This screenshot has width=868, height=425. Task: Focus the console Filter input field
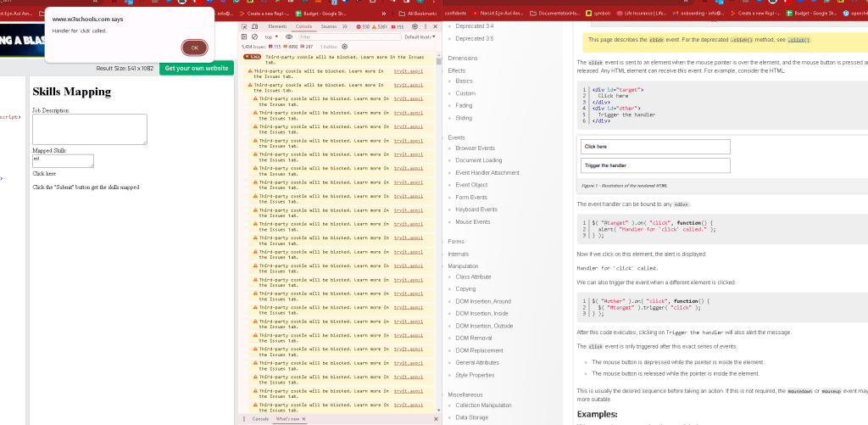pyautogui.click(x=348, y=37)
